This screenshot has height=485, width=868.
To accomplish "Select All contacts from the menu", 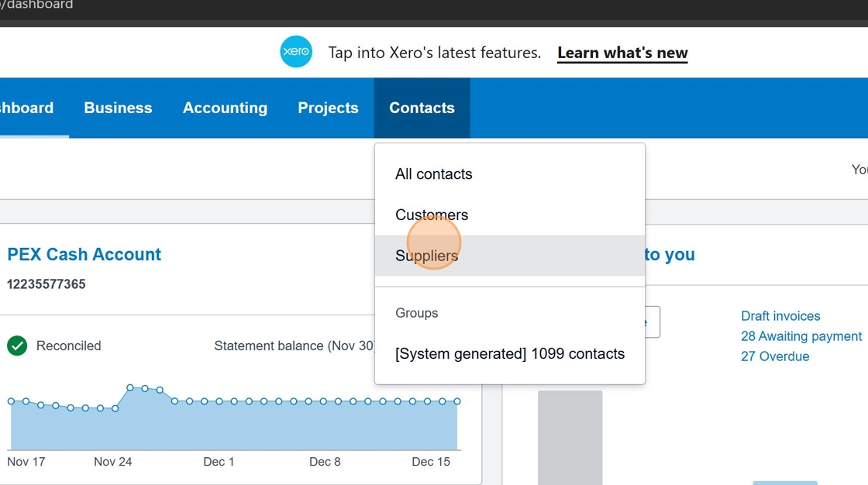I will click(x=433, y=174).
